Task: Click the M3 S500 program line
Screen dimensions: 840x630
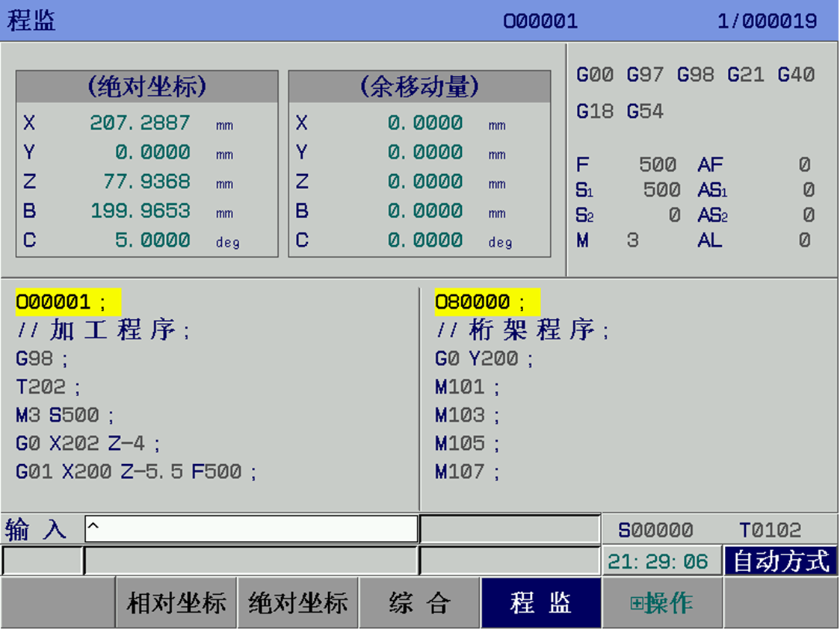Action: click(66, 416)
